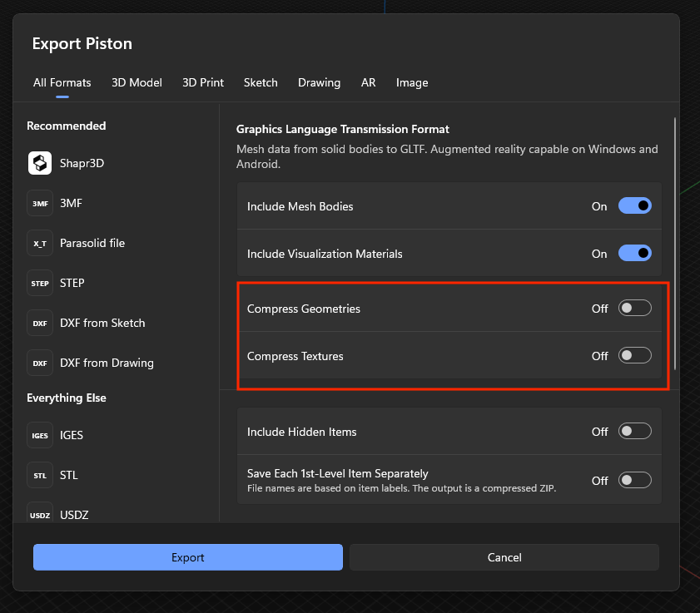Choose the STL format icon
This screenshot has width=700, height=613.
[40, 475]
